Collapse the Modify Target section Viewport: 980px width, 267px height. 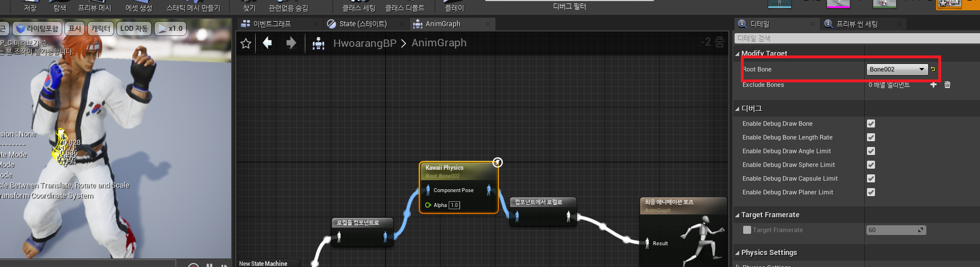737,54
